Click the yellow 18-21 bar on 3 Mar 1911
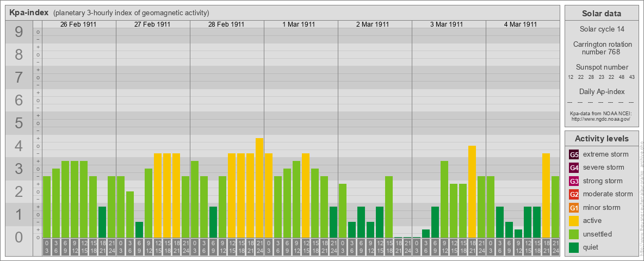 tap(472, 191)
